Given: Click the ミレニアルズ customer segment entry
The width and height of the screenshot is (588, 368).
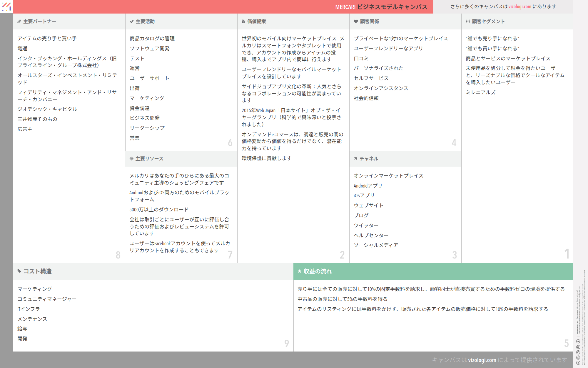Looking at the screenshot, I should click(x=480, y=92).
